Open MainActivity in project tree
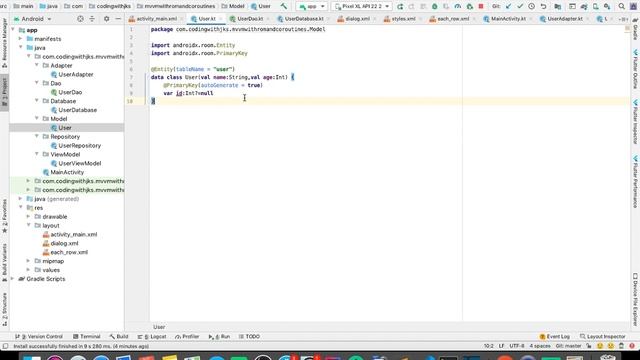Screen dimensions: 640x360 [67, 172]
